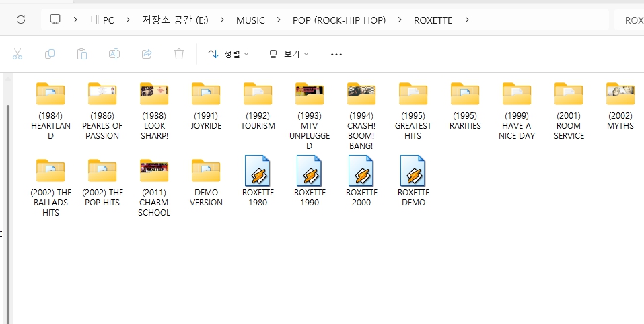This screenshot has width=644, height=324.
Task: Select the (1994) CRASH! BOOM! BANG! folder
Action: pos(361,116)
